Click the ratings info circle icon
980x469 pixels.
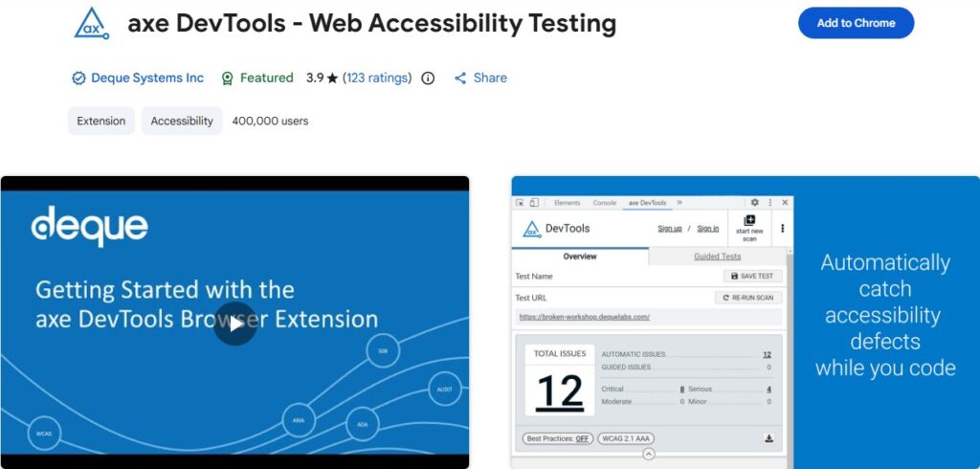(428, 78)
